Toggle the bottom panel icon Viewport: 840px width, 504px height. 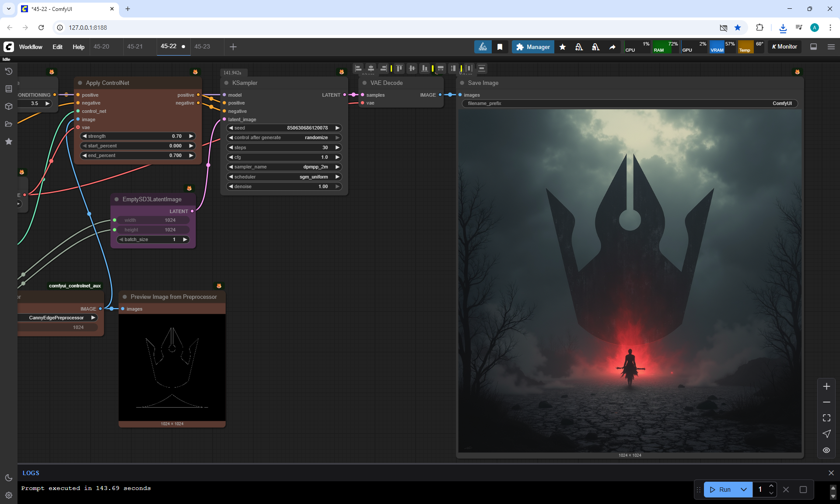(813, 47)
